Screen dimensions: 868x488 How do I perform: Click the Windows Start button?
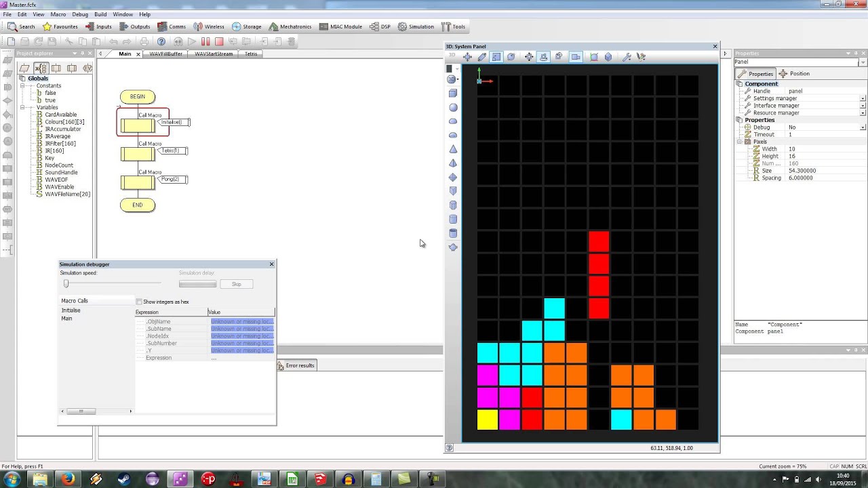12,479
